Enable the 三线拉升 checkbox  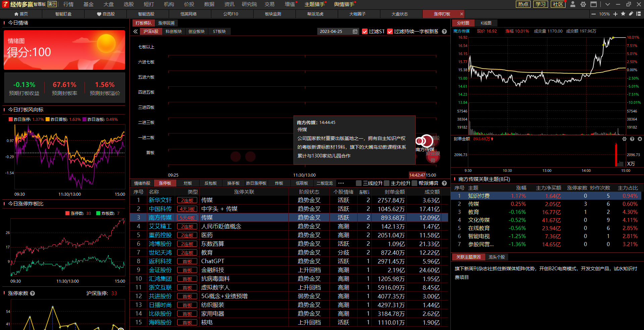tap(359, 183)
